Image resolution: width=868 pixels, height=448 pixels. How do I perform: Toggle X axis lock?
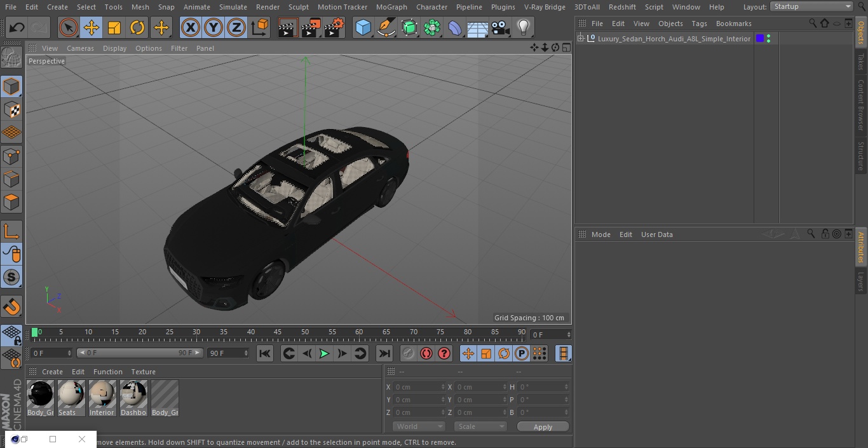(190, 27)
